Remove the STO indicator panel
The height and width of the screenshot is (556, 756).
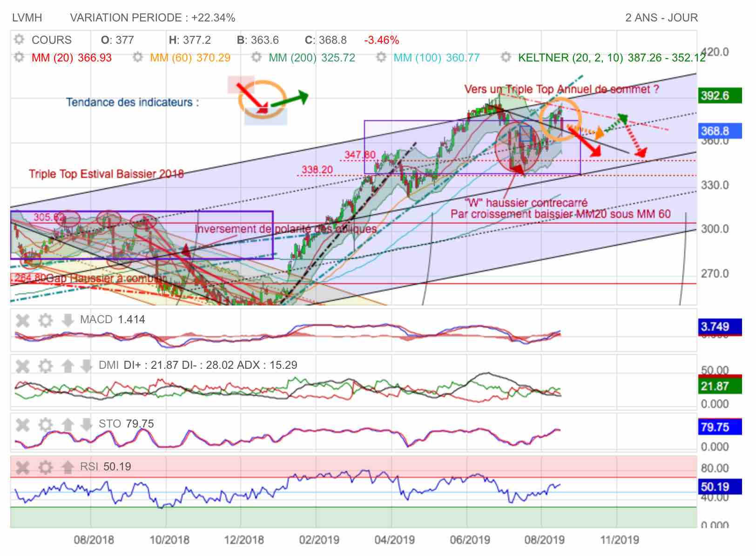22,424
